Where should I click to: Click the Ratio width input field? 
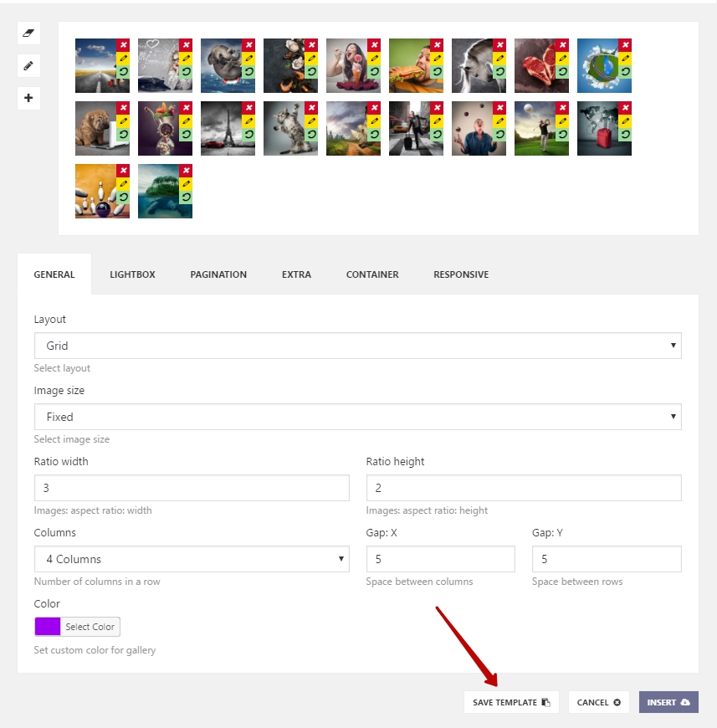(192, 488)
